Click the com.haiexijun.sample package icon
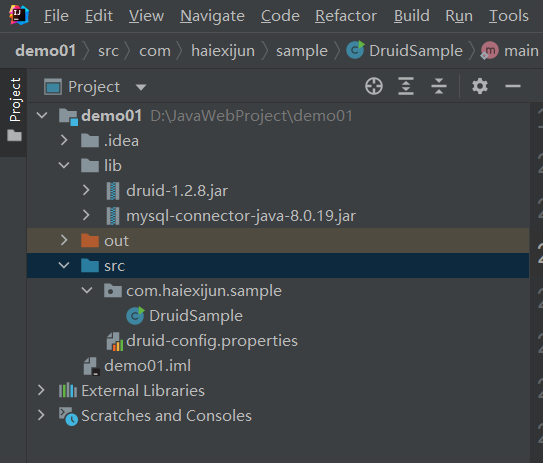Image resolution: width=543 pixels, height=463 pixels. [113, 291]
